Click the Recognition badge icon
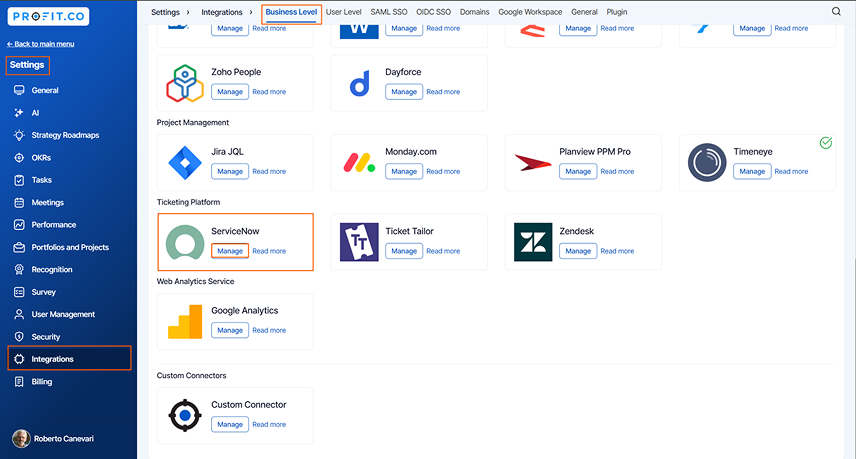856x459 pixels. pyautogui.click(x=19, y=270)
